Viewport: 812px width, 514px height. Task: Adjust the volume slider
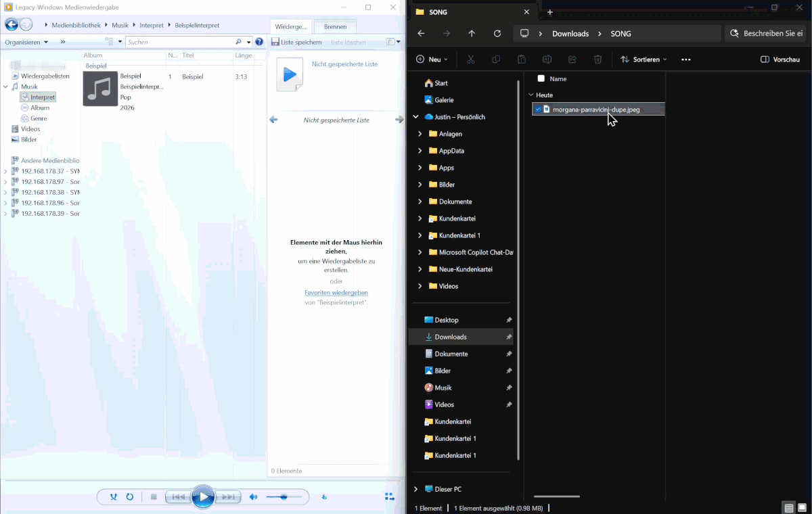coord(284,497)
